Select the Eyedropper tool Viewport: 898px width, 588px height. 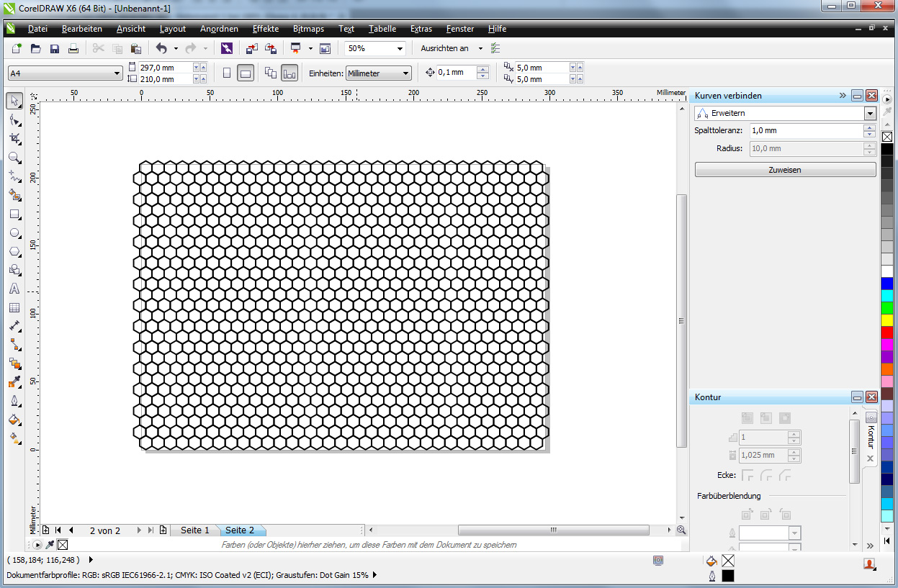(14, 382)
